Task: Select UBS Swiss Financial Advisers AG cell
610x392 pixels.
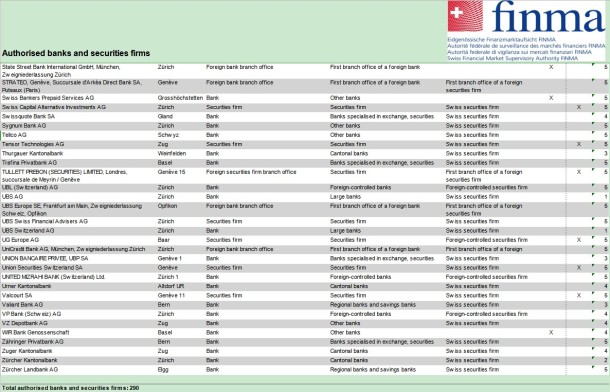Action: (x=45, y=221)
